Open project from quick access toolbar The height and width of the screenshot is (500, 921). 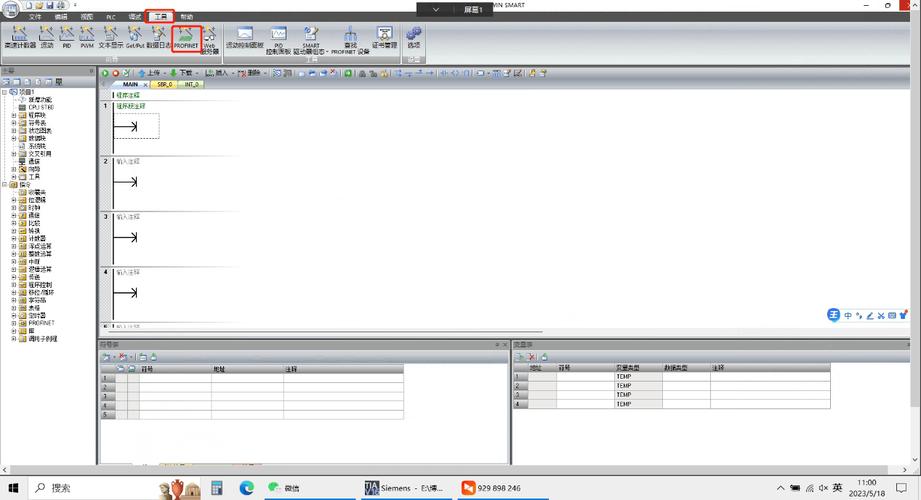click(39, 5)
